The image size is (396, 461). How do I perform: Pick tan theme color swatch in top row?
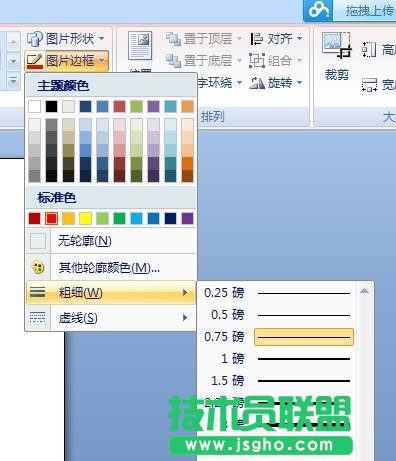point(68,106)
